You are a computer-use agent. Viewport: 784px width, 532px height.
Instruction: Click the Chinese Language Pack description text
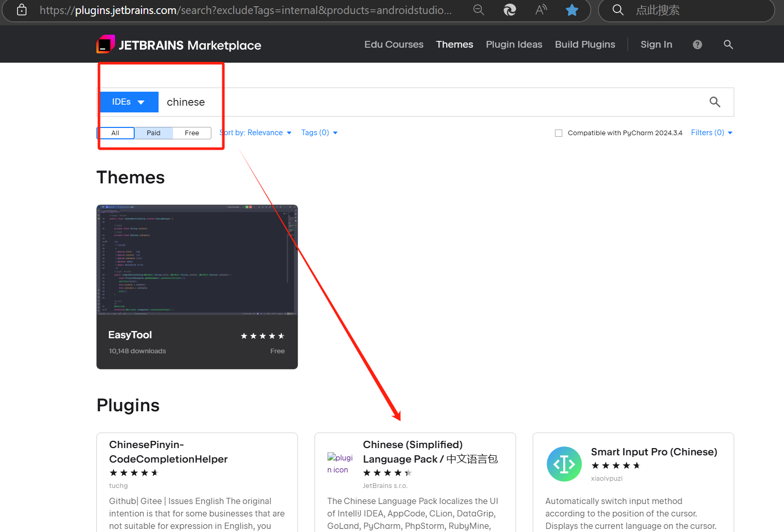coord(412,513)
